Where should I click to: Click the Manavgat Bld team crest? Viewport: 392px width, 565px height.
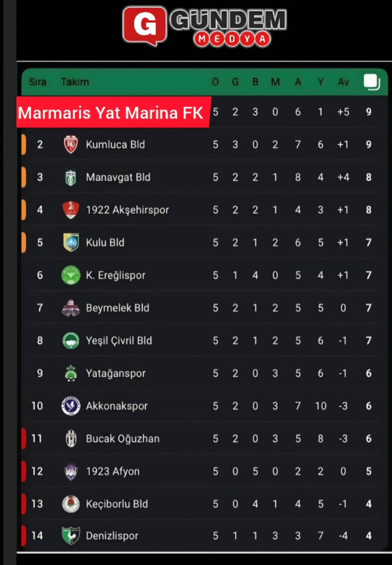[71, 177]
